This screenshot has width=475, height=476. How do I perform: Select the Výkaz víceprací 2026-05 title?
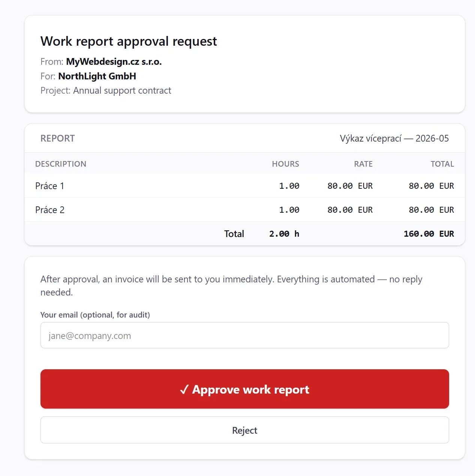394,138
